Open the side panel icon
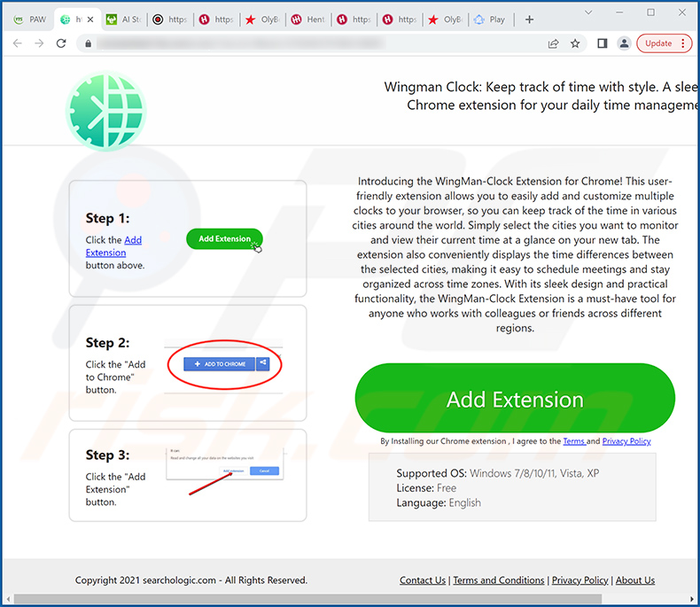This screenshot has height=607, width=700. tap(602, 43)
